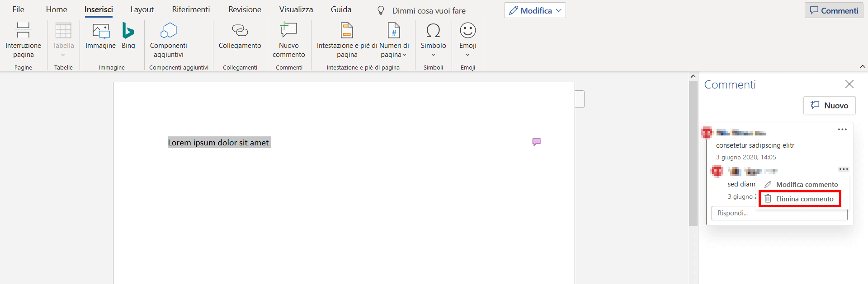Click the purple comment marker in document
868x284 pixels.
click(x=536, y=142)
